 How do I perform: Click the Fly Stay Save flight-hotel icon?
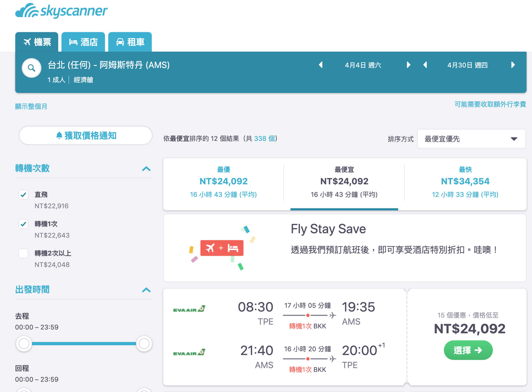tap(222, 248)
